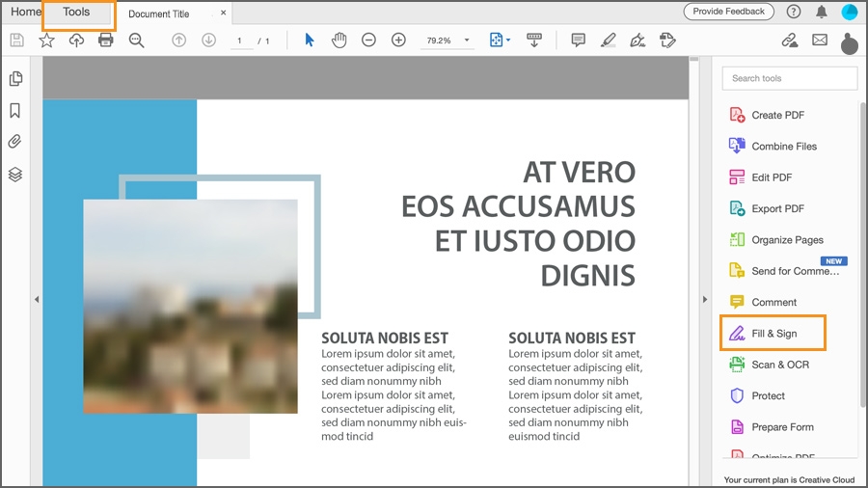Open the Help question mark icon

tap(794, 12)
